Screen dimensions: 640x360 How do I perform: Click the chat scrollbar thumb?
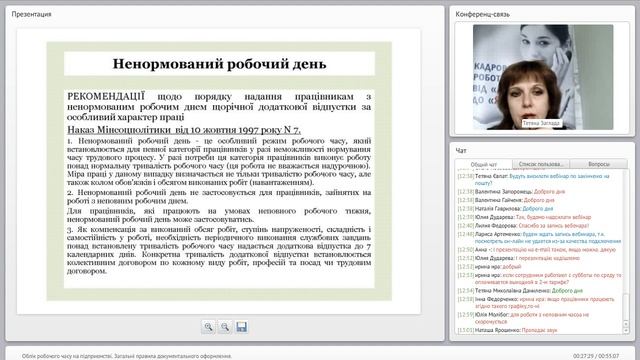(x=626, y=307)
